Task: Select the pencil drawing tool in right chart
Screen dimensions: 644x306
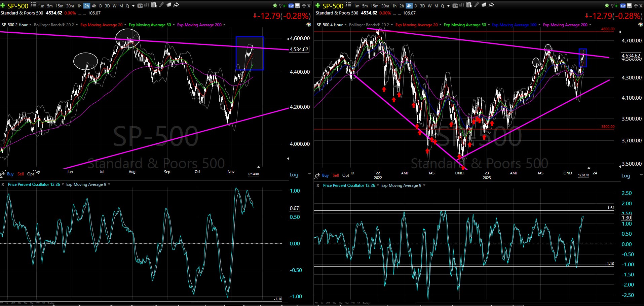Action: coord(477,5)
